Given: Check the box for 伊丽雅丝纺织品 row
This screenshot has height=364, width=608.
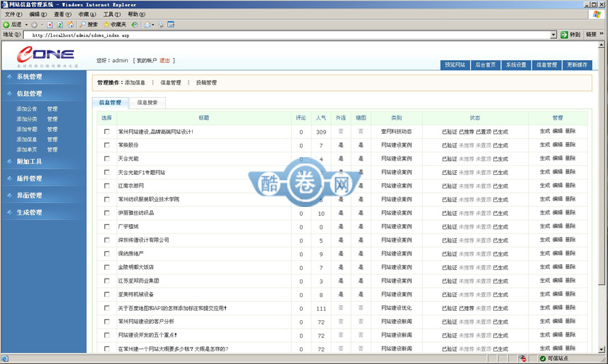Looking at the screenshot, I should tap(107, 213).
